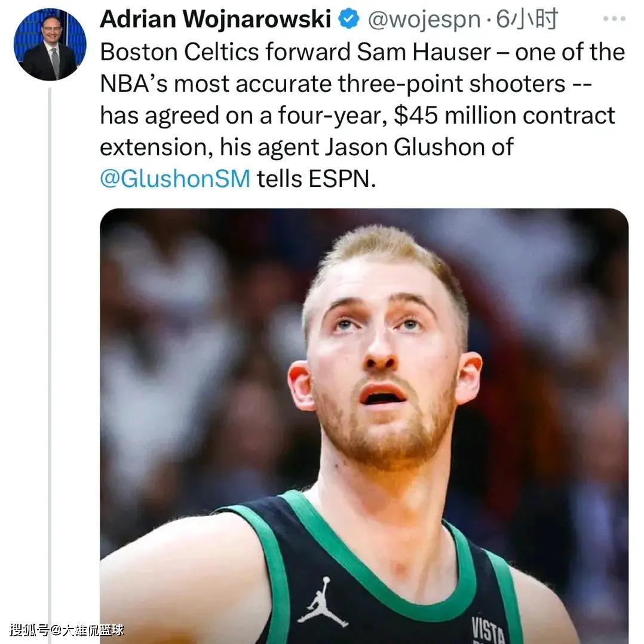The height and width of the screenshot is (644, 644).
Task: Click "three-point shooters" in the tweet text
Action: coord(452,84)
